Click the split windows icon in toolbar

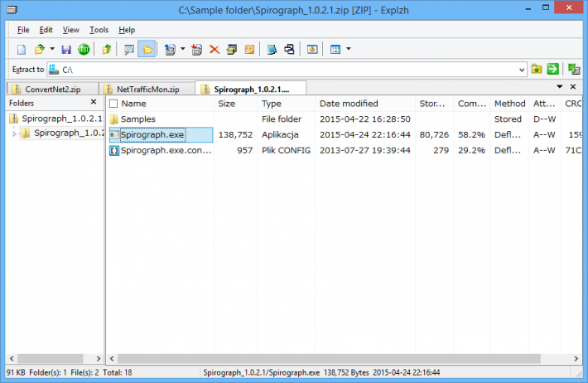[289, 49]
